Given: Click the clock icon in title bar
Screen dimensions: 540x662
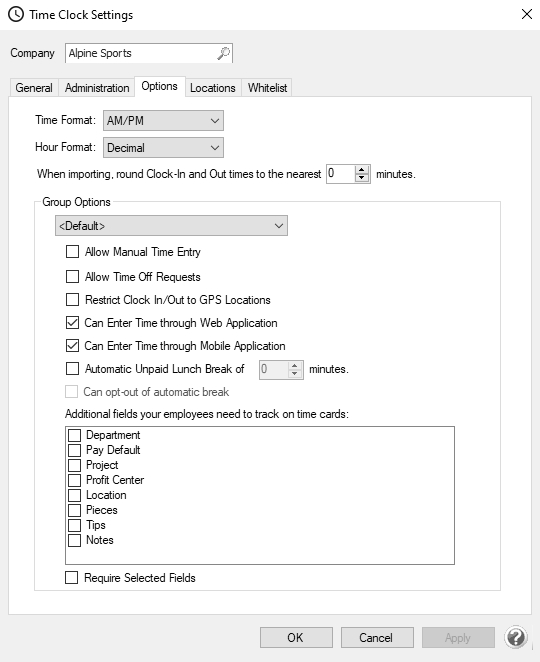Looking at the screenshot, I should click(16, 14).
